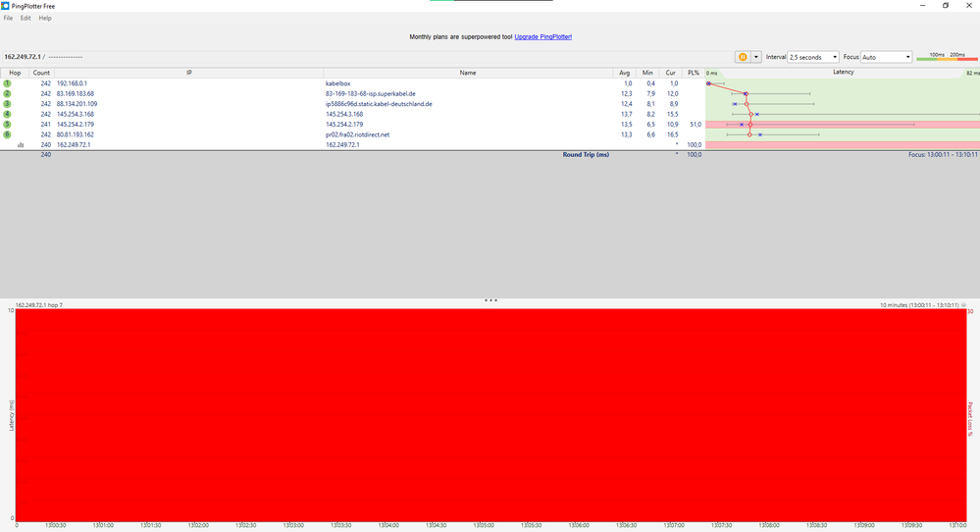Click the name kabelbox

(337, 83)
